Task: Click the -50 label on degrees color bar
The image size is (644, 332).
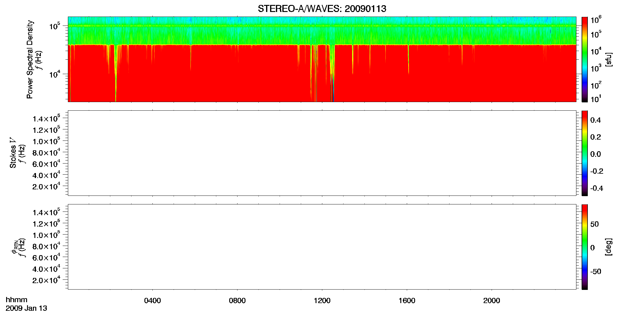Action: [596, 271]
